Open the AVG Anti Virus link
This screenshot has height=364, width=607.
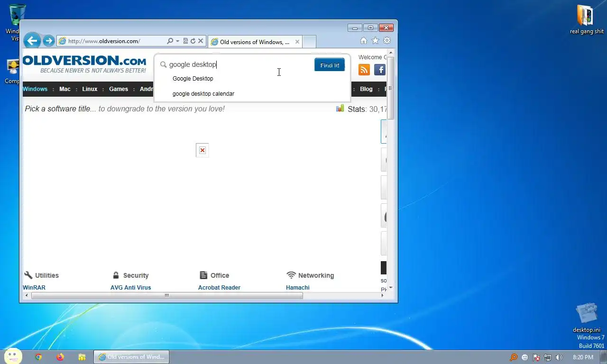(x=131, y=288)
